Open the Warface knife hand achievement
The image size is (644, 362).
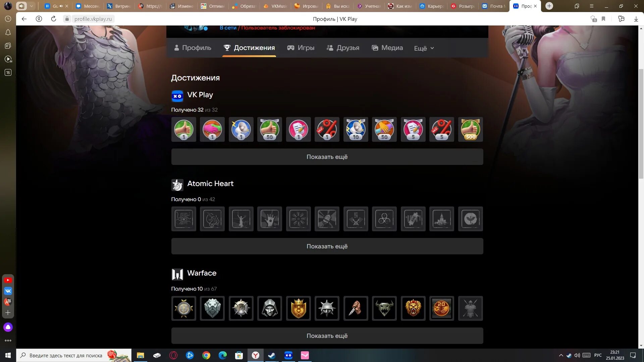pos(356,308)
